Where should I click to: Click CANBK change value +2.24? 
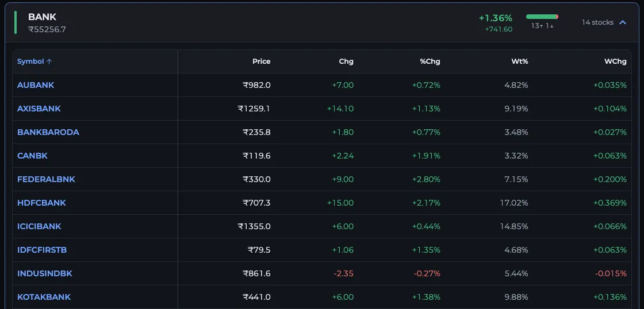pyautogui.click(x=343, y=156)
